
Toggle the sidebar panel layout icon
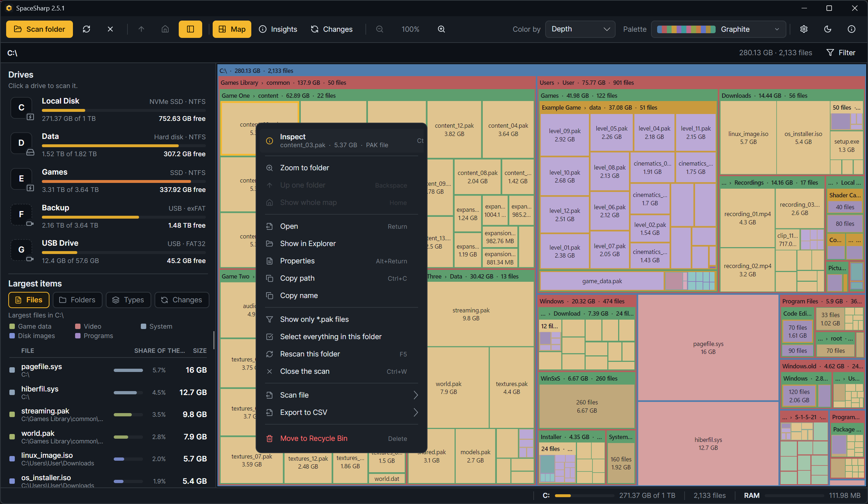pyautogui.click(x=190, y=29)
